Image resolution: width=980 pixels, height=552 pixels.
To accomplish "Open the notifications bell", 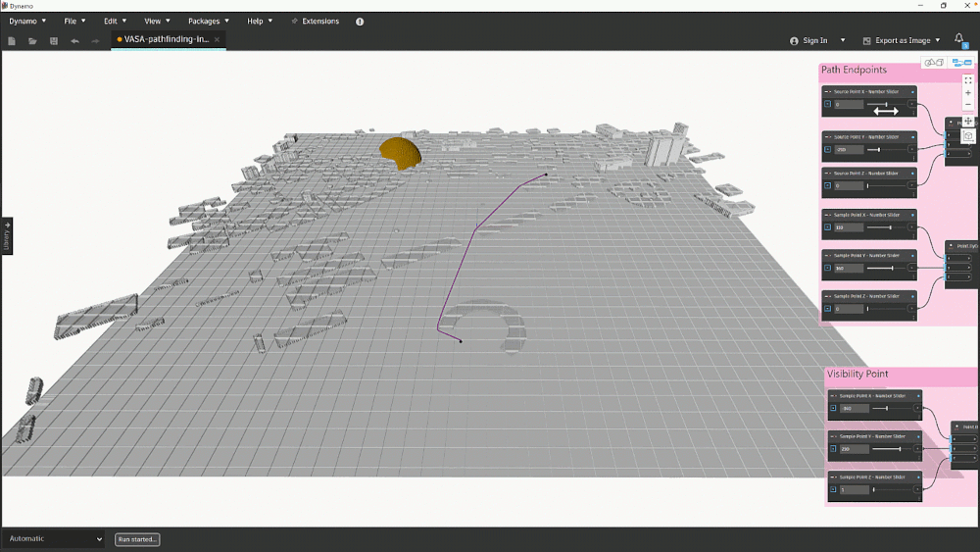I will [x=958, y=39].
